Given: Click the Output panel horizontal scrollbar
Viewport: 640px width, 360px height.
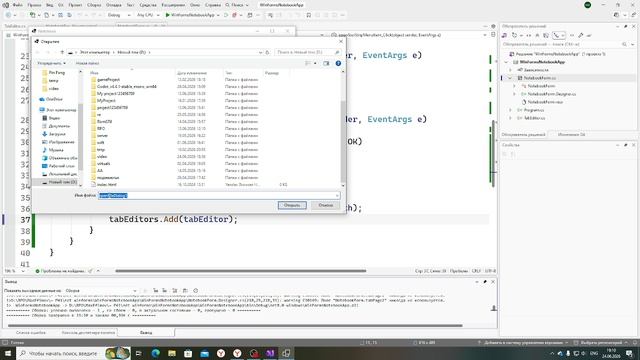Looking at the screenshot, I should [235, 326].
